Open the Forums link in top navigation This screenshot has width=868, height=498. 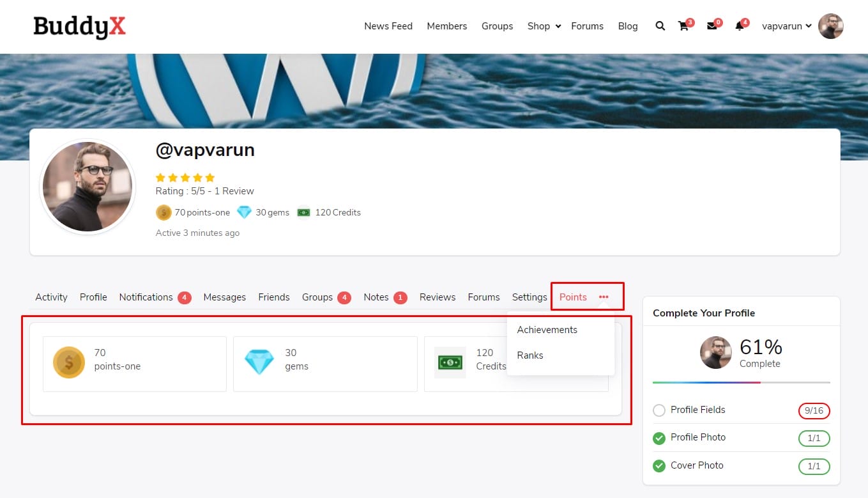[587, 26]
